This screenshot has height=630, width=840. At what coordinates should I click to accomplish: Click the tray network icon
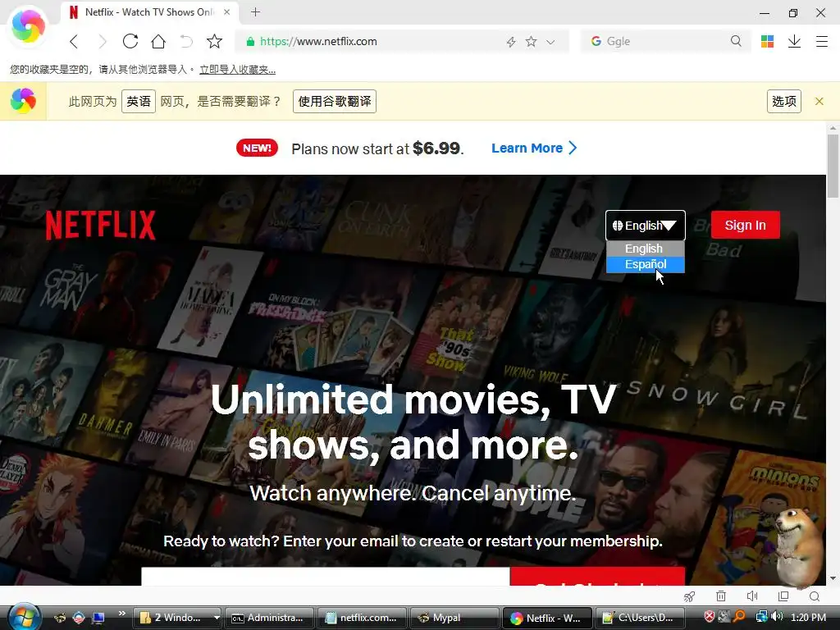click(x=761, y=617)
